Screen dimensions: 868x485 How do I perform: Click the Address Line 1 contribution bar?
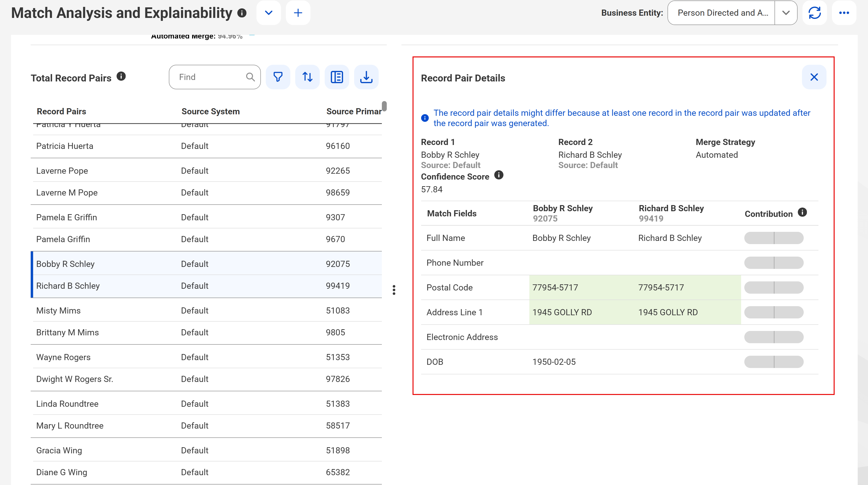pos(774,312)
